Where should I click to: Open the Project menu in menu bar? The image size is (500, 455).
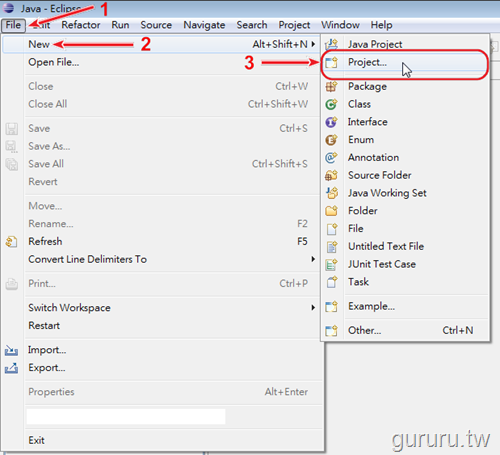point(294,25)
